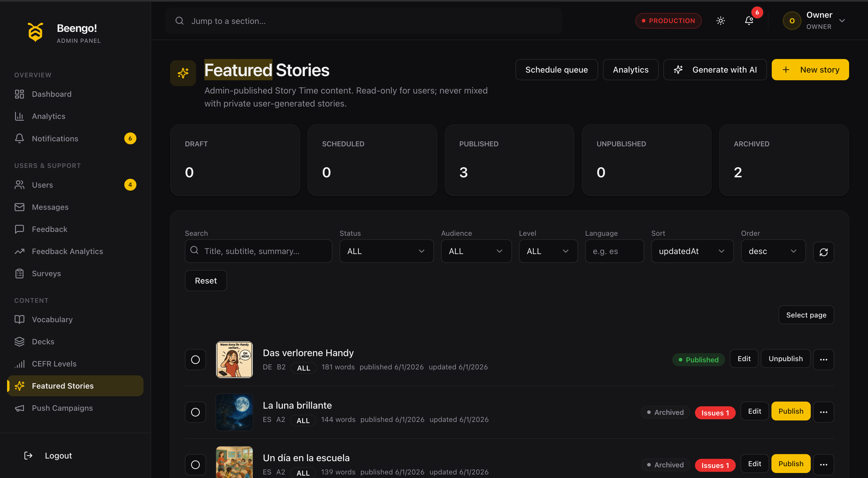Click the Messages envelope icon in the sidebar
The image size is (868, 478).
click(19, 207)
